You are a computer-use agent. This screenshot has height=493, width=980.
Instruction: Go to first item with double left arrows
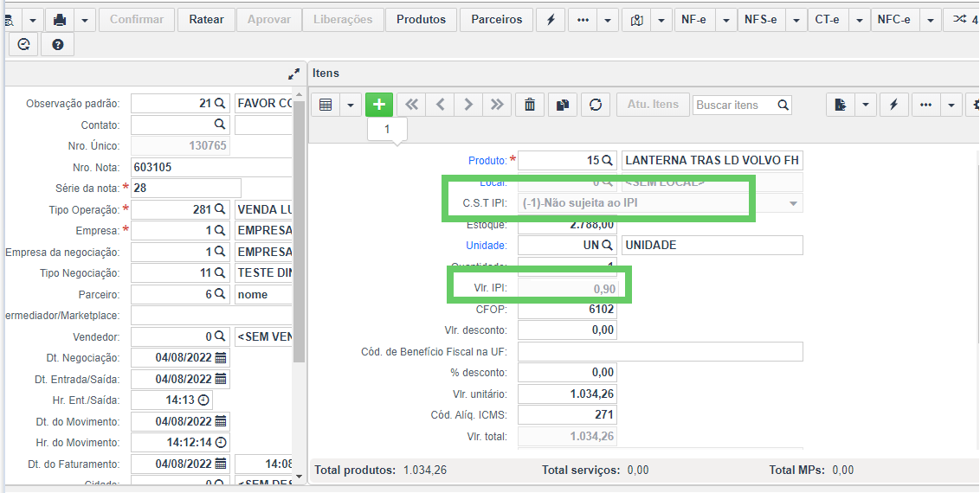point(412,105)
